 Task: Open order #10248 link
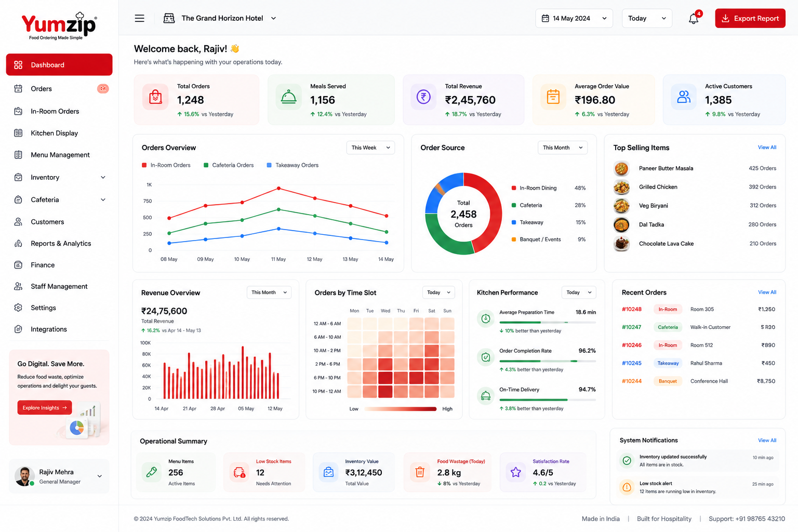(x=632, y=309)
